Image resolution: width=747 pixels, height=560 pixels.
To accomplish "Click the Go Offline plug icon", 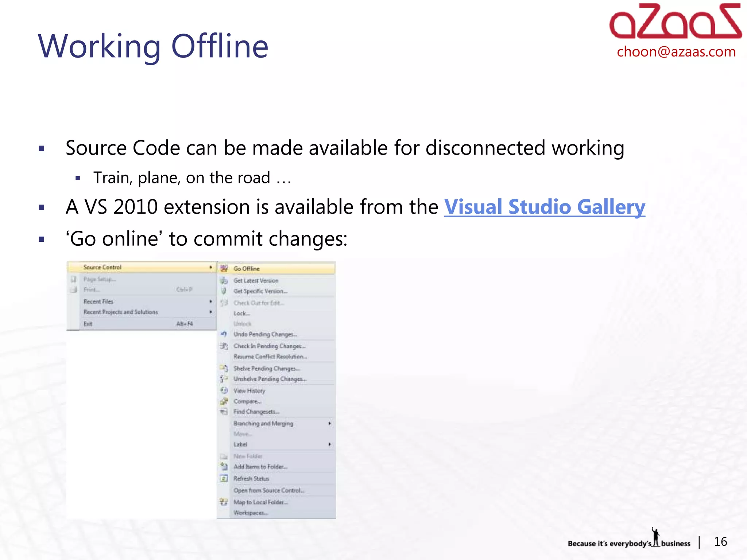I will click(x=224, y=268).
